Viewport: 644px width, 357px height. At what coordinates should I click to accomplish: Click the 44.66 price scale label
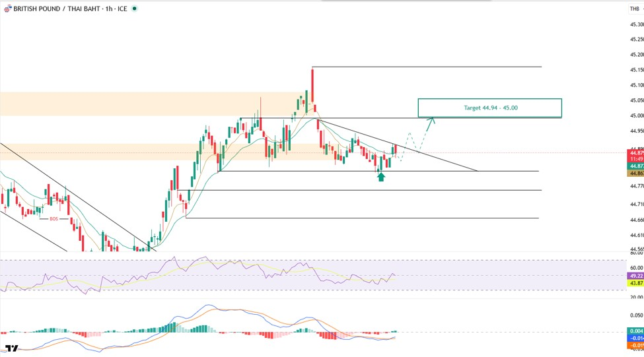click(637, 220)
